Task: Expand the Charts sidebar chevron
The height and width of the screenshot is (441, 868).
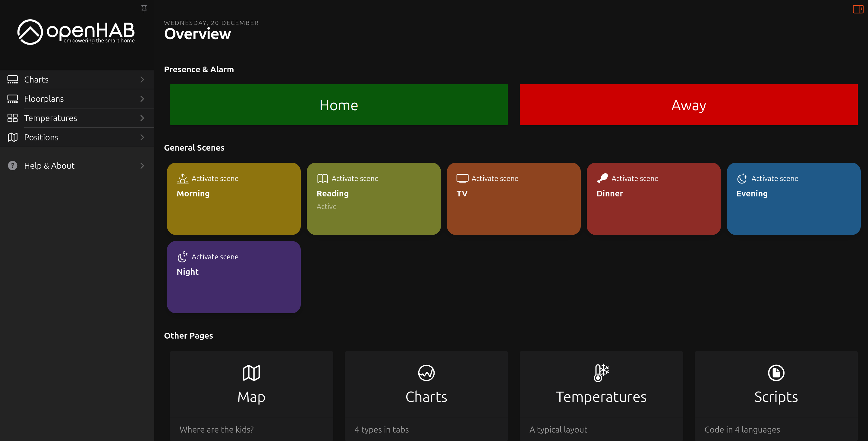Action: tap(142, 80)
